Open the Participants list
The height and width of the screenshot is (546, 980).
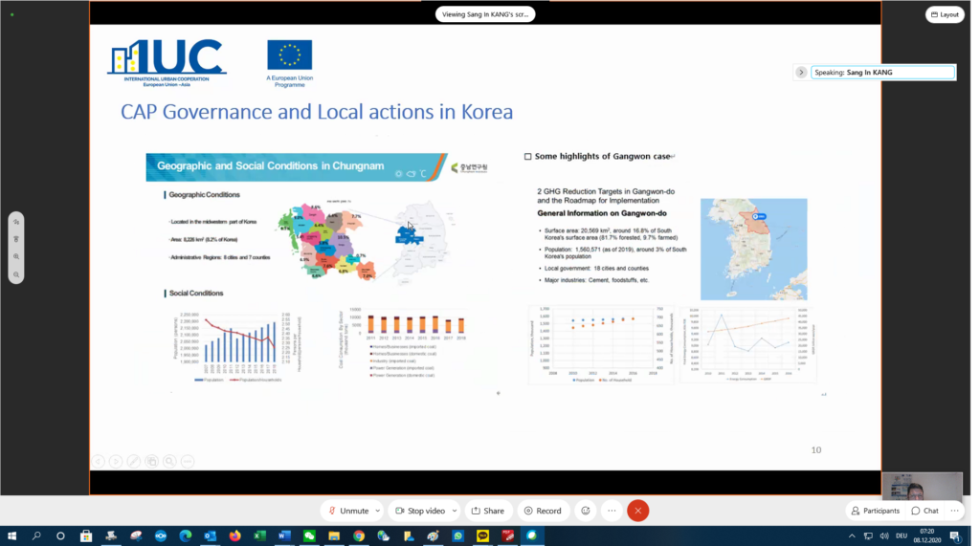click(875, 511)
